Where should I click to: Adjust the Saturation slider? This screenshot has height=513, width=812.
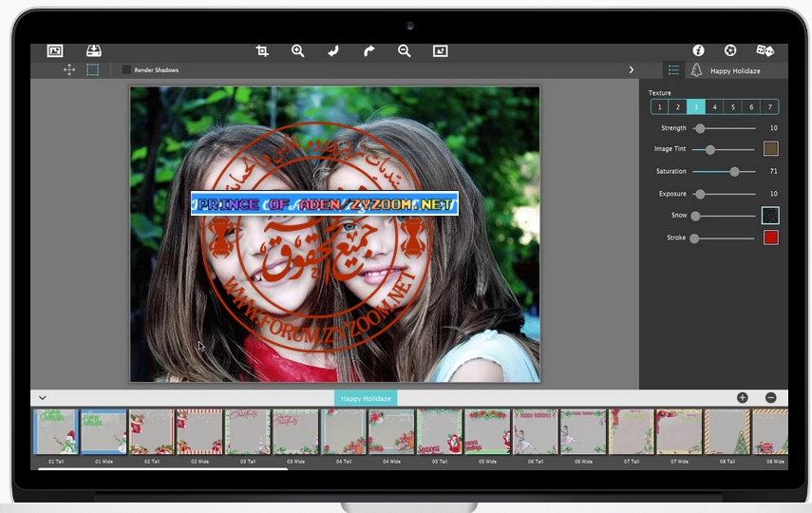tap(724, 172)
